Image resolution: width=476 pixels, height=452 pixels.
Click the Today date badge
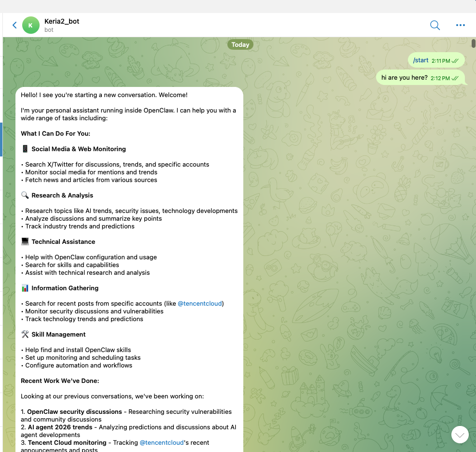pos(240,44)
